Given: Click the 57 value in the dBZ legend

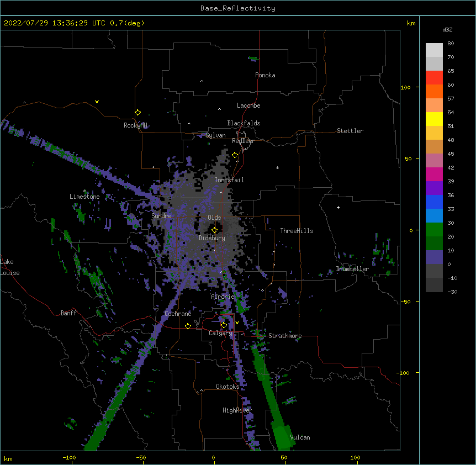Looking at the screenshot, I should [x=451, y=99].
